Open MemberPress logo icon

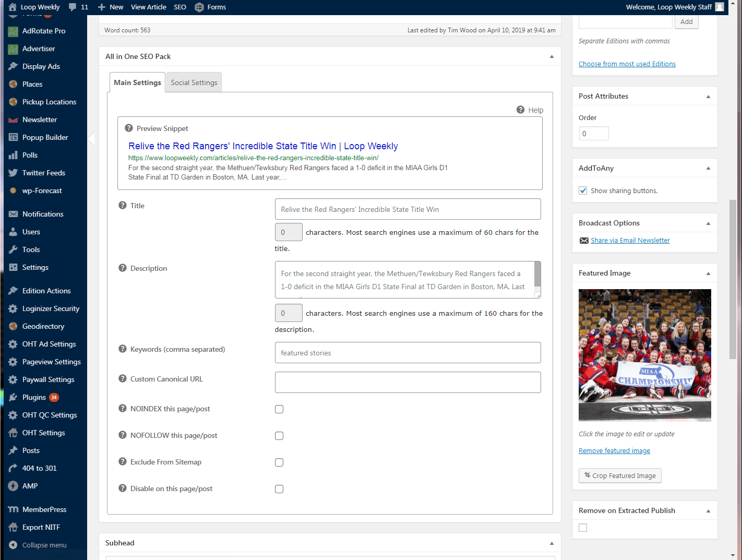[13, 509]
